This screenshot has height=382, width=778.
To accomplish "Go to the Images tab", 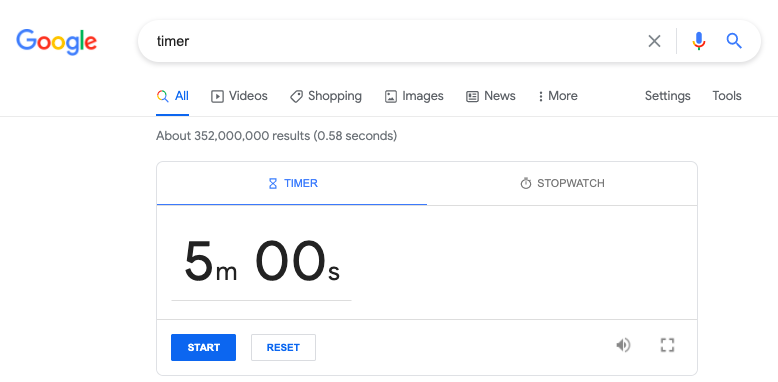I will pyautogui.click(x=414, y=96).
